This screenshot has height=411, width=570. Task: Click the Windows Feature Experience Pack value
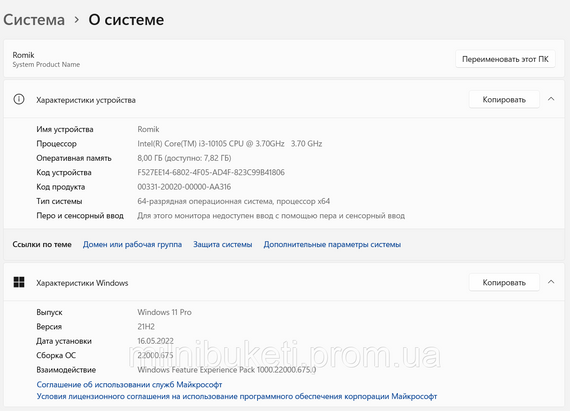tap(227, 370)
